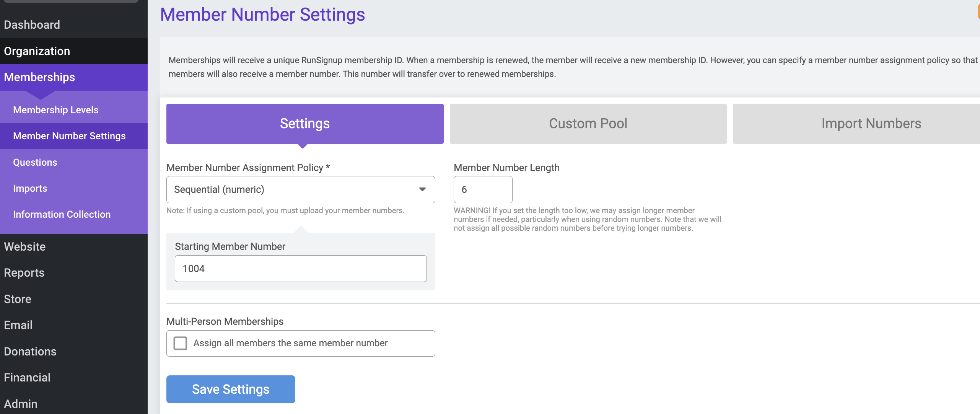Open the Member Number Assignment Policy dropdown
This screenshot has width=980, height=414.
300,189
